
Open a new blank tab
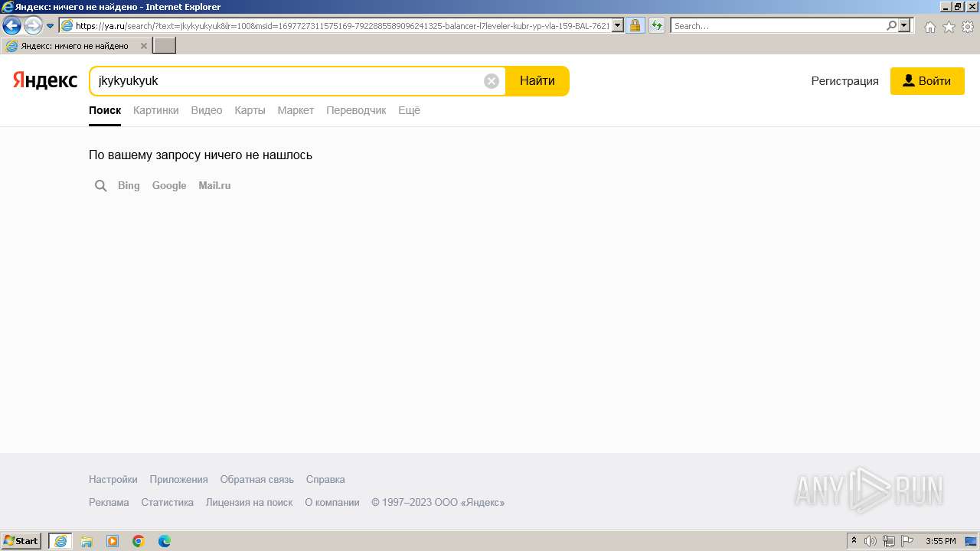click(165, 46)
